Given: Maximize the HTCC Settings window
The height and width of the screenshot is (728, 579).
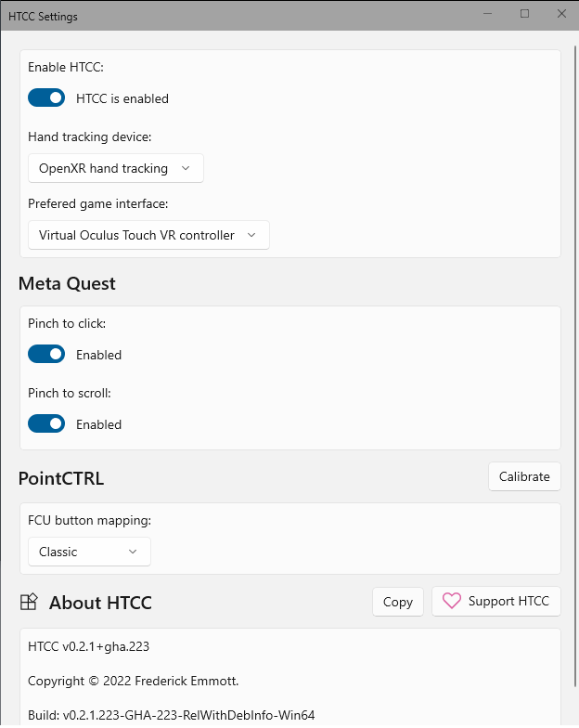Looking at the screenshot, I should (x=524, y=14).
